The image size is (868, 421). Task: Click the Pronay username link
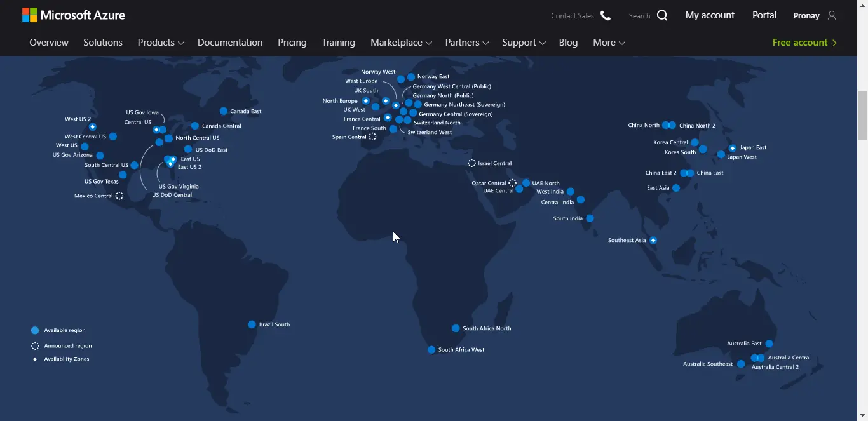[806, 16]
